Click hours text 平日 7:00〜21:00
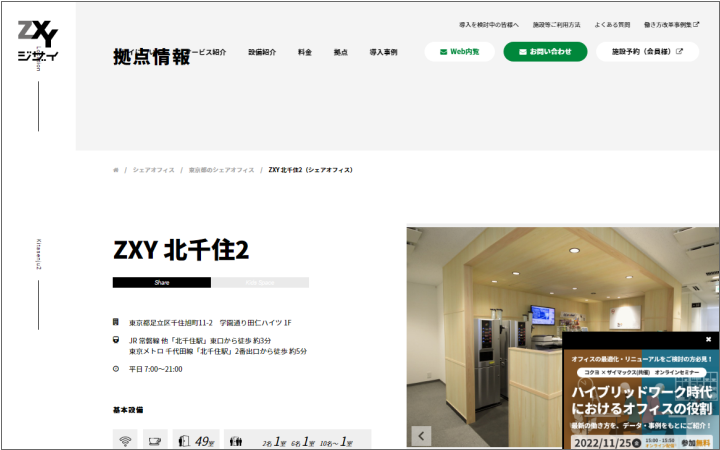 [156, 369]
